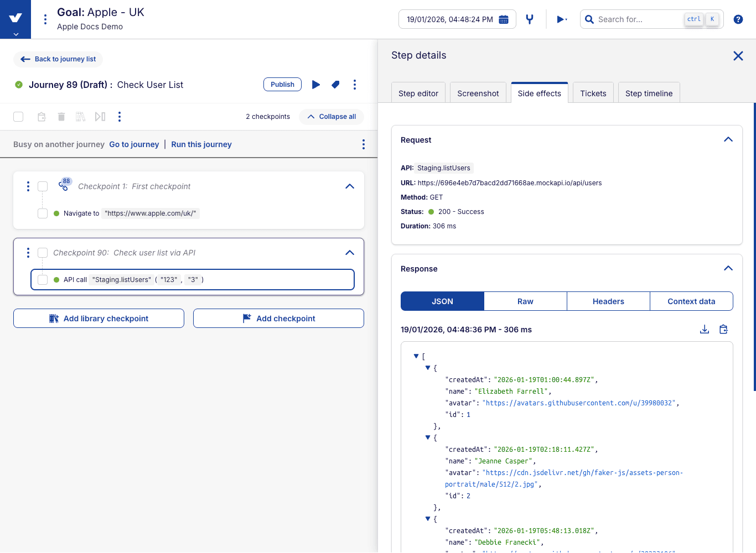Check the Checkpoint 90 checkbox
Viewport: 756px width, 553px height.
tap(43, 253)
